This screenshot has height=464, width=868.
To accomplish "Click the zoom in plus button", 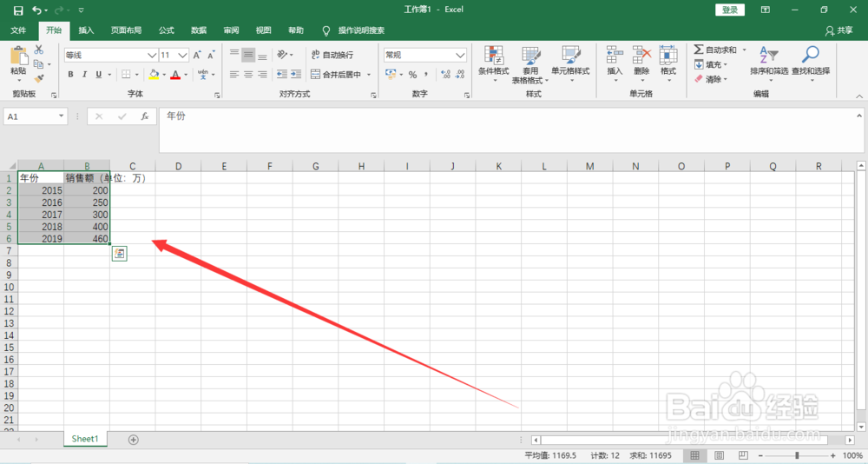I will click(x=832, y=455).
